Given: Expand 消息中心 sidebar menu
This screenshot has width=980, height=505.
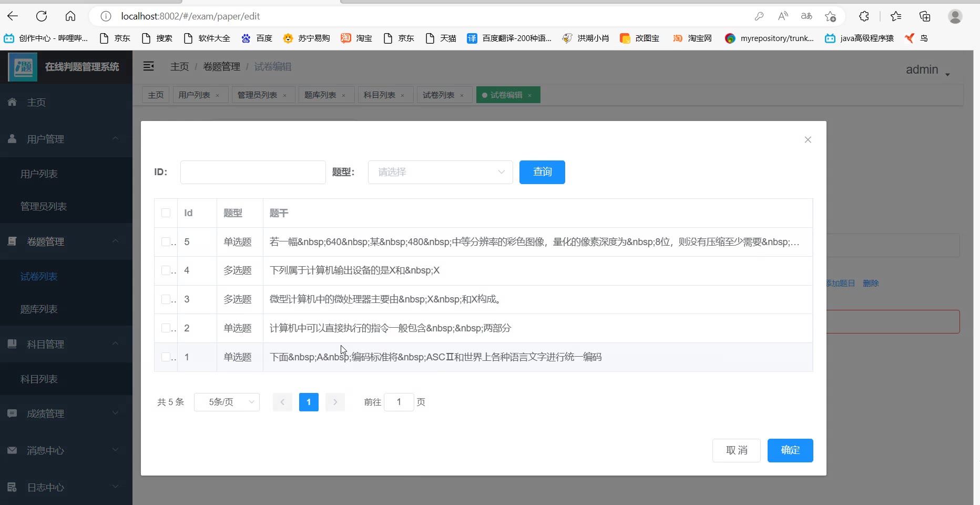Looking at the screenshot, I should [66, 450].
